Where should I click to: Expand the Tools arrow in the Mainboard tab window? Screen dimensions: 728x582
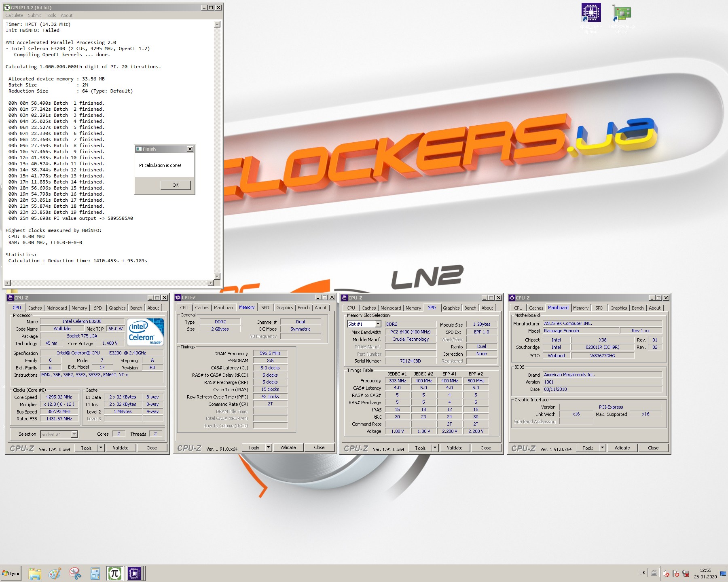602,448
